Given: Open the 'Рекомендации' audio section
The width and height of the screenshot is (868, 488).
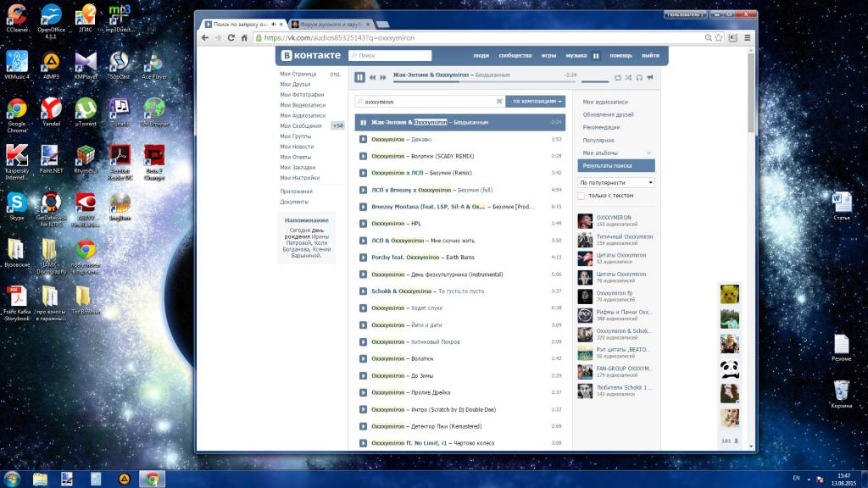Looking at the screenshot, I should (x=601, y=128).
